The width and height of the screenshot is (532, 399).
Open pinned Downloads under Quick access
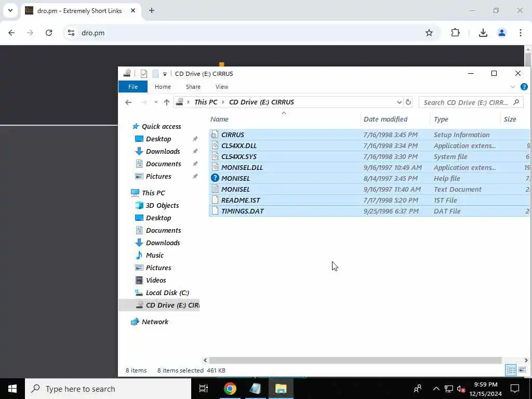coord(163,151)
